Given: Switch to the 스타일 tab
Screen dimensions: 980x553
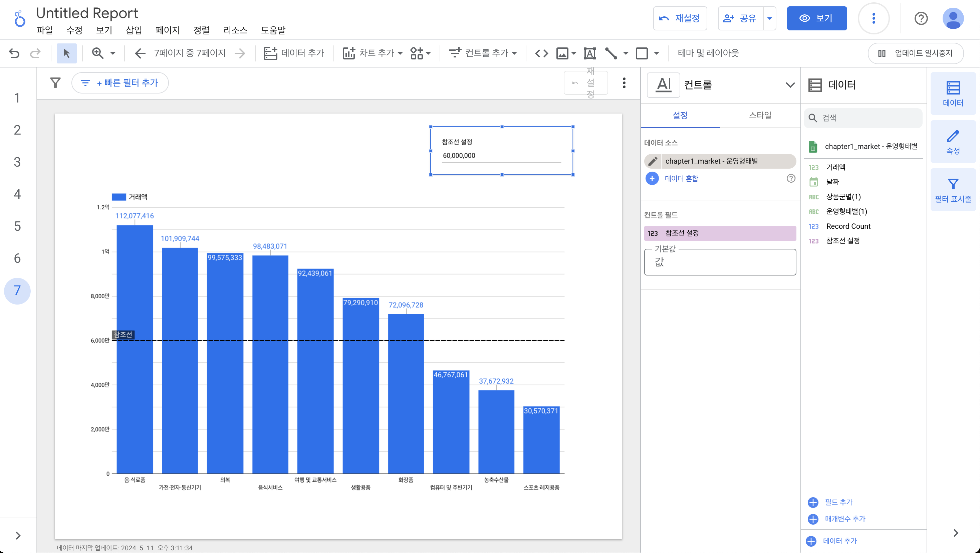Looking at the screenshot, I should 760,115.
